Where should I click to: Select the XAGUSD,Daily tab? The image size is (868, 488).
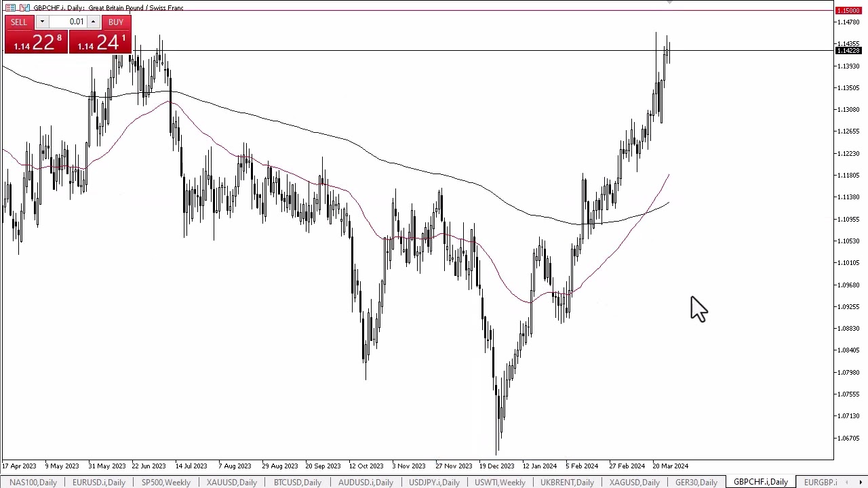pyautogui.click(x=634, y=482)
